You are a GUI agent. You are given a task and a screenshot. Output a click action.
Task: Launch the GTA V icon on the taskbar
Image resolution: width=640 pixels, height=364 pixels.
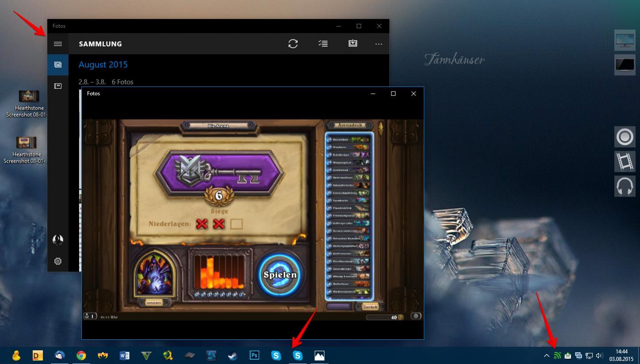[146, 355]
